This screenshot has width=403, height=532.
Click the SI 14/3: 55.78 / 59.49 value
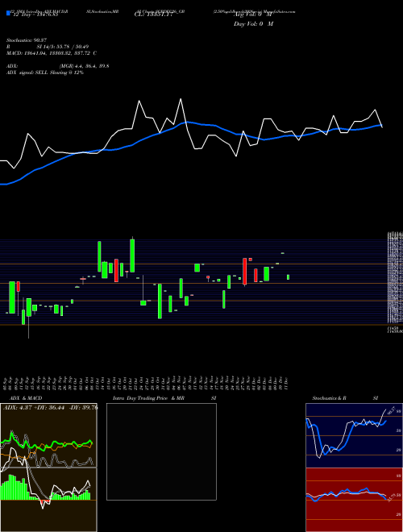tap(63, 47)
